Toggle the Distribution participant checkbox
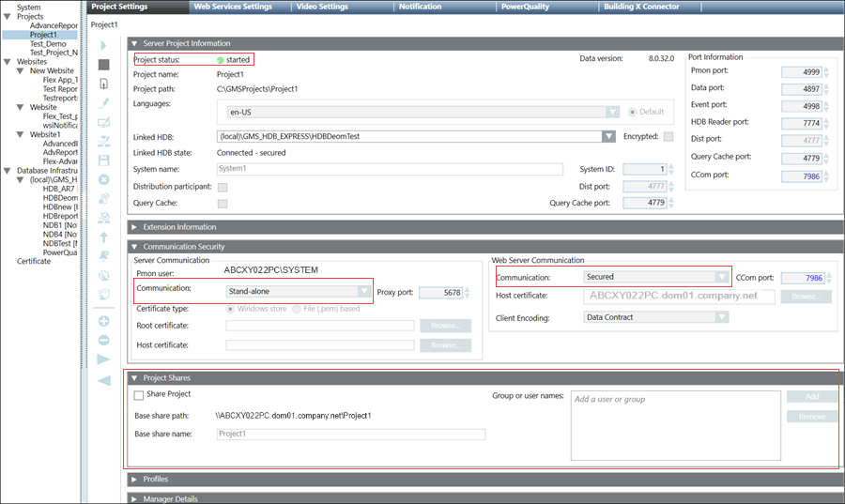 pos(223,187)
